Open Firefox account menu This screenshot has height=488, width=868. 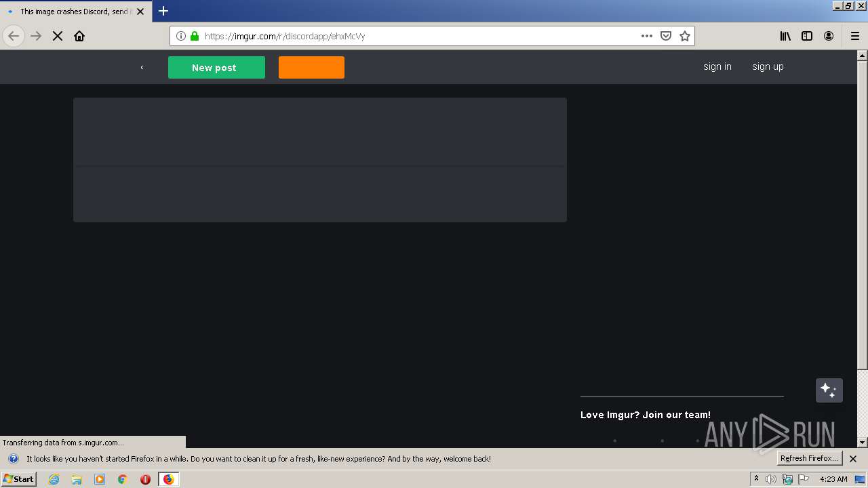[829, 36]
